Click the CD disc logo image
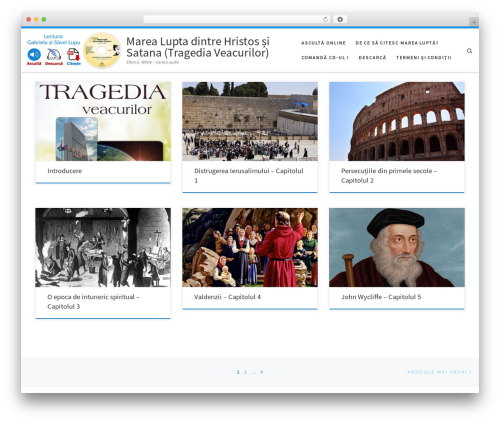This screenshot has height=423, width=500. pyautogui.click(x=102, y=51)
